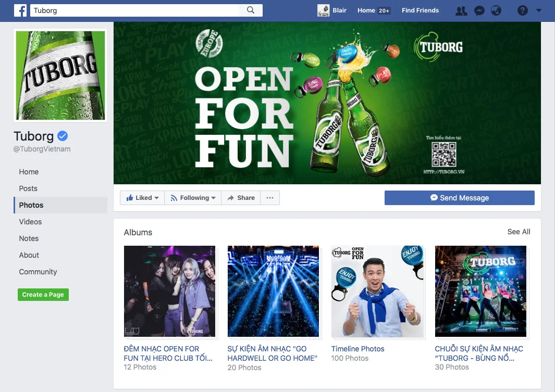Select Community in the page sidebar
The width and height of the screenshot is (555, 392).
click(38, 271)
